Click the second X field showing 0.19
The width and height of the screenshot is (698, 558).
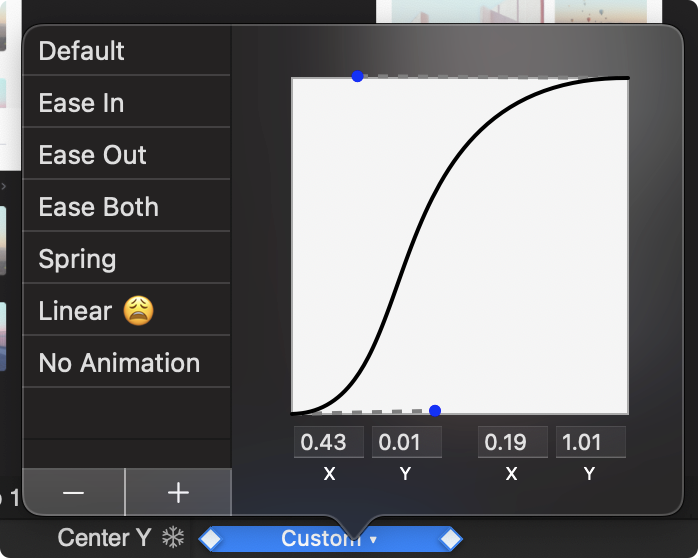pyautogui.click(x=512, y=442)
